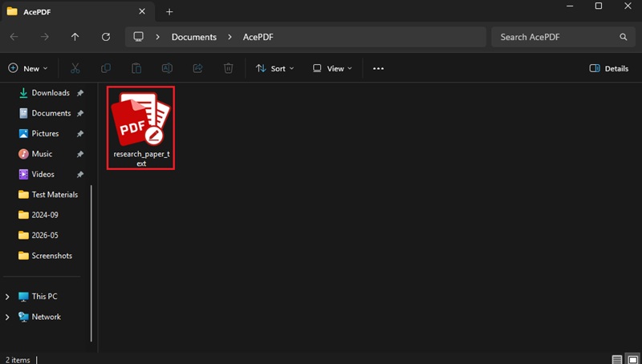Open Music in the sidebar
This screenshot has height=364, width=642.
(x=35, y=154)
